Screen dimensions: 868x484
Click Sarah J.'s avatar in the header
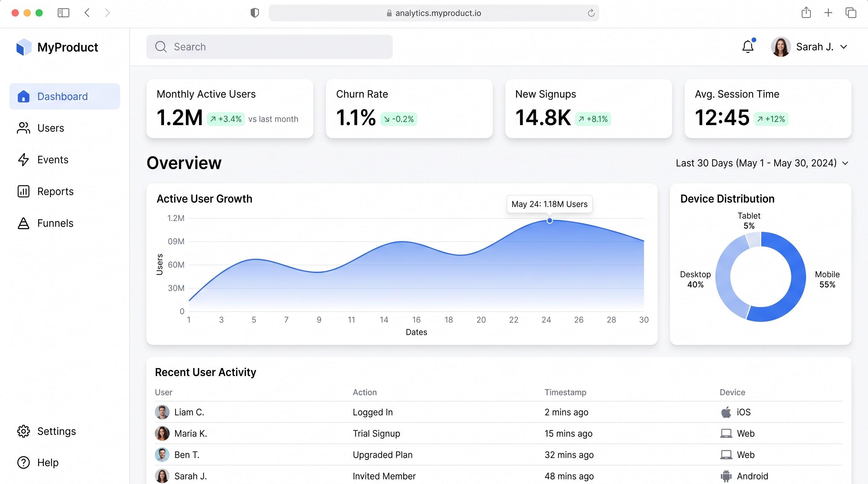(x=781, y=47)
